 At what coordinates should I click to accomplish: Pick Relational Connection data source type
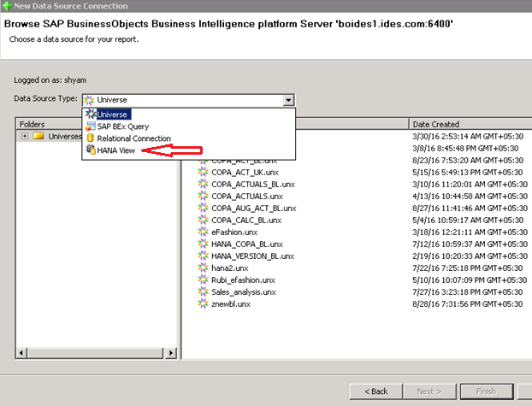[x=133, y=138]
